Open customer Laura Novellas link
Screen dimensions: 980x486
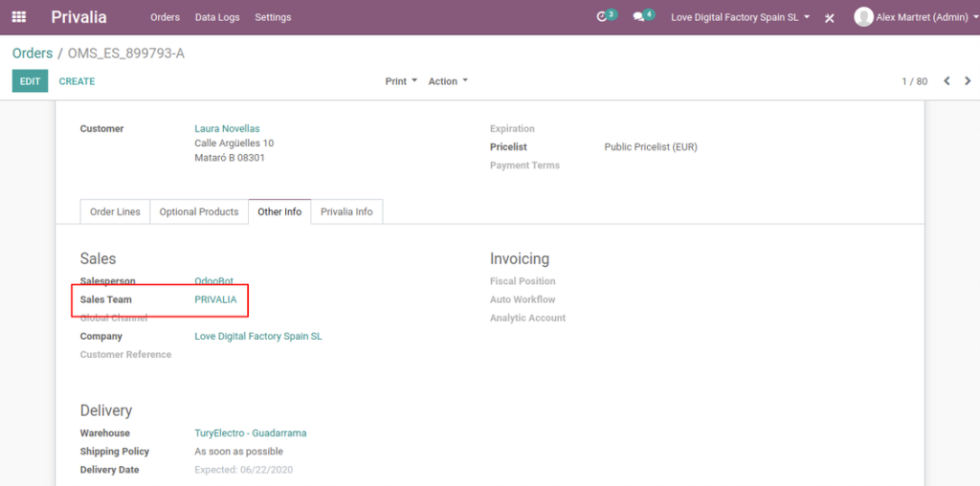(x=227, y=129)
